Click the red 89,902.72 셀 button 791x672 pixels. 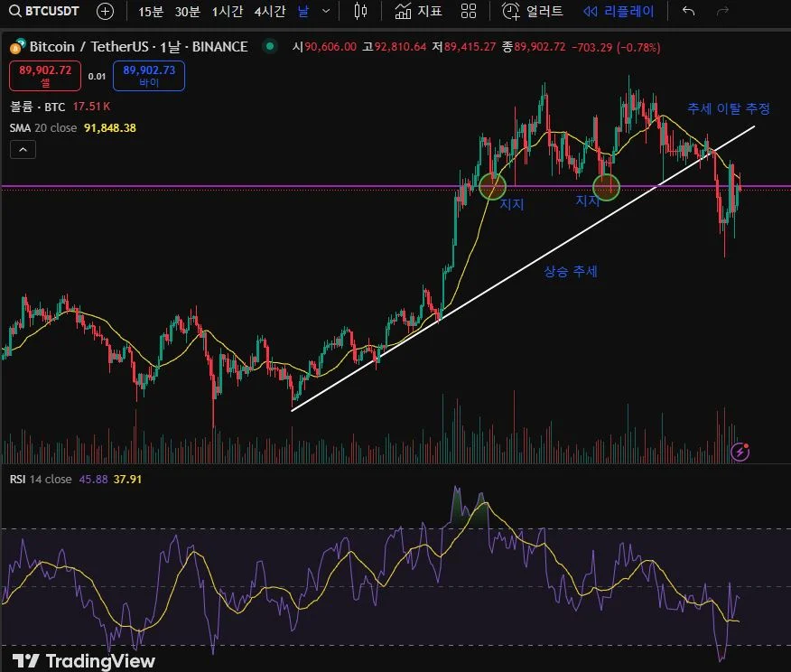click(x=45, y=76)
